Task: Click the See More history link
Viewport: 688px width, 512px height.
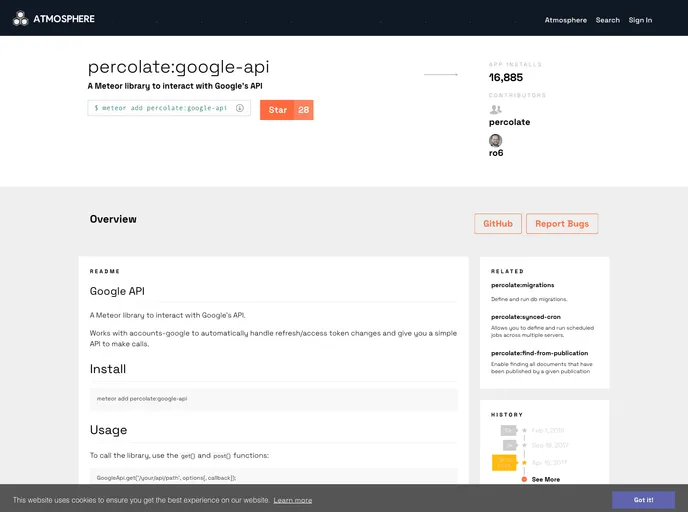Action: (546, 480)
